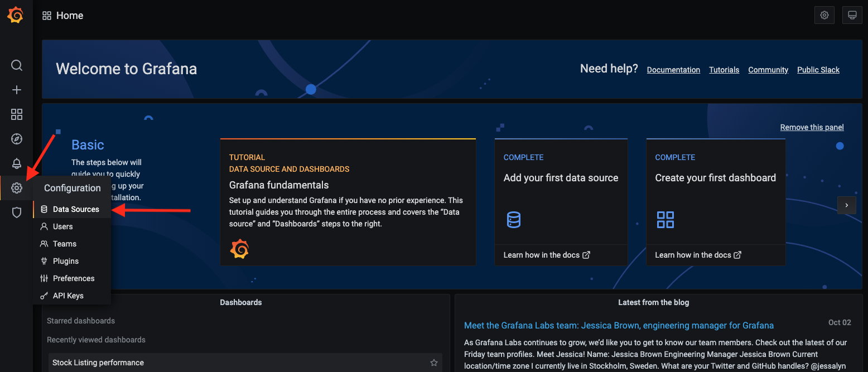Open the Jessica Brown blog post link
The image size is (868, 372).
[619, 325]
